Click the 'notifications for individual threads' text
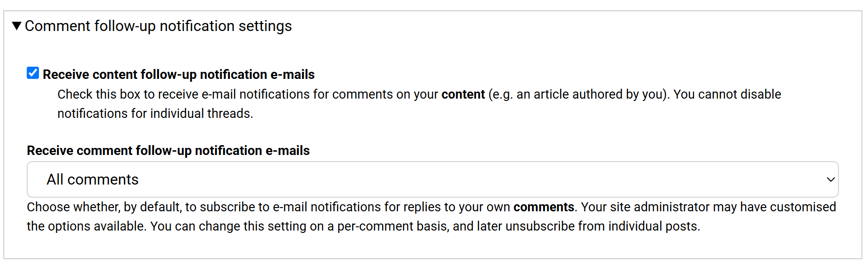Screen dimensions: 868x270 [x=155, y=114]
